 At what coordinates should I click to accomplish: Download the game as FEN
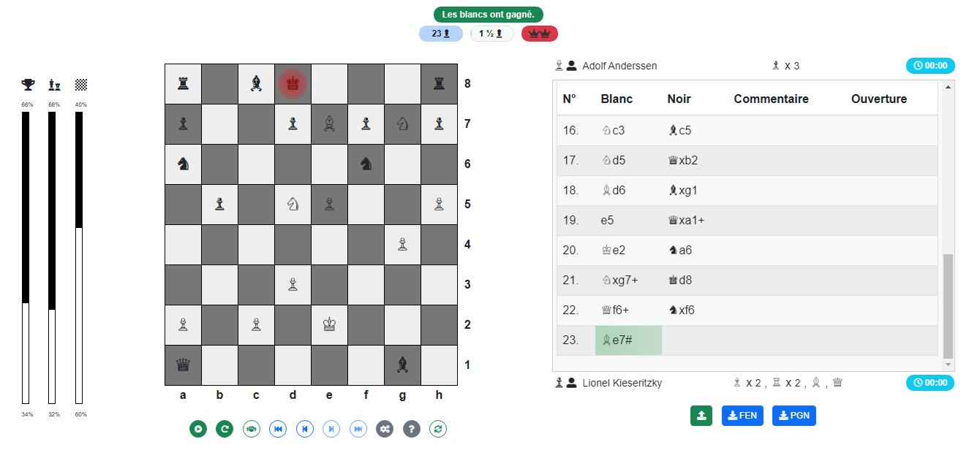(x=742, y=415)
